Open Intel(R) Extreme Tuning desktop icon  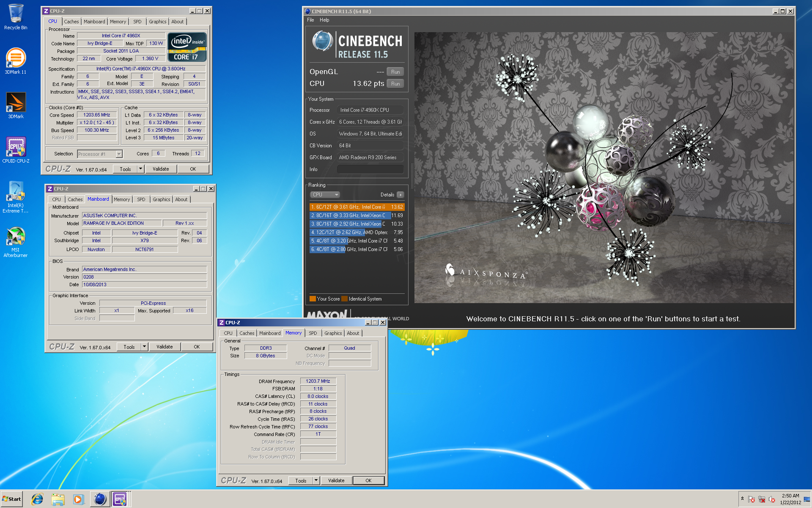(16, 197)
